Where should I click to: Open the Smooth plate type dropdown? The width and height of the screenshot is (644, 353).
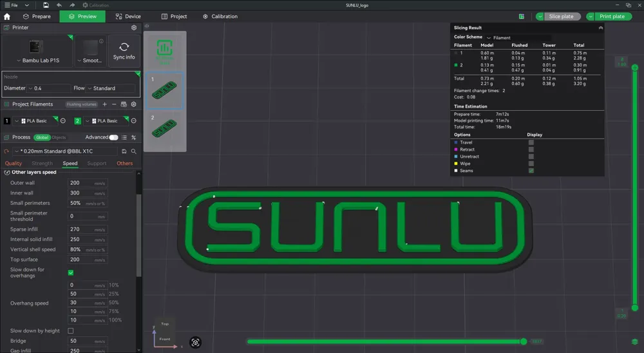coord(90,61)
